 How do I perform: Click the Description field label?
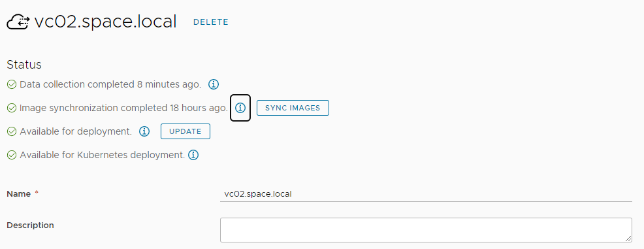31,225
